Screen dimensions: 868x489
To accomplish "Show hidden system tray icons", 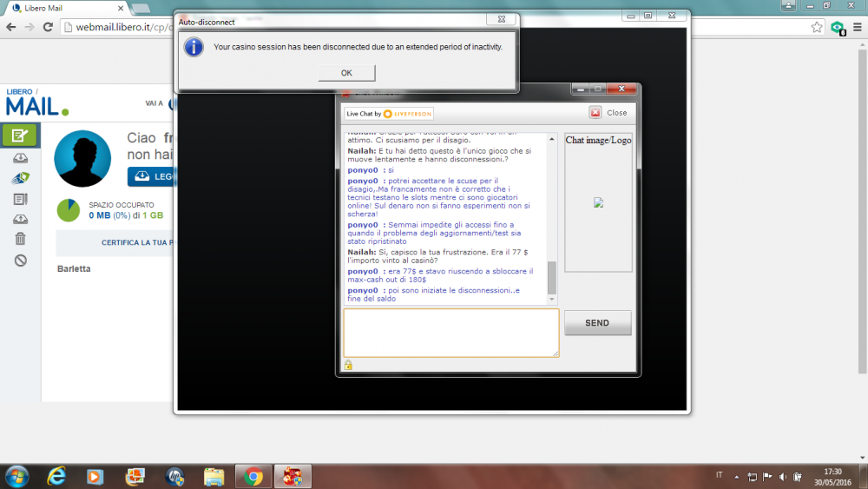I will [x=736, y=476].
